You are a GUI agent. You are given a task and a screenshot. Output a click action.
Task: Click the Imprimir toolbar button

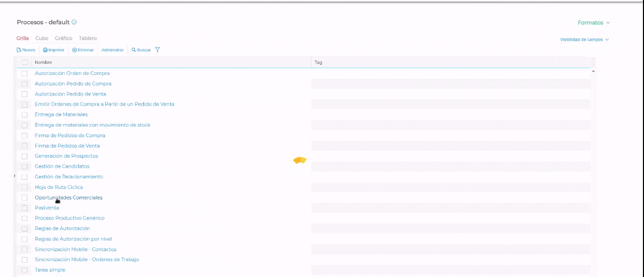(x=54, y=50)
